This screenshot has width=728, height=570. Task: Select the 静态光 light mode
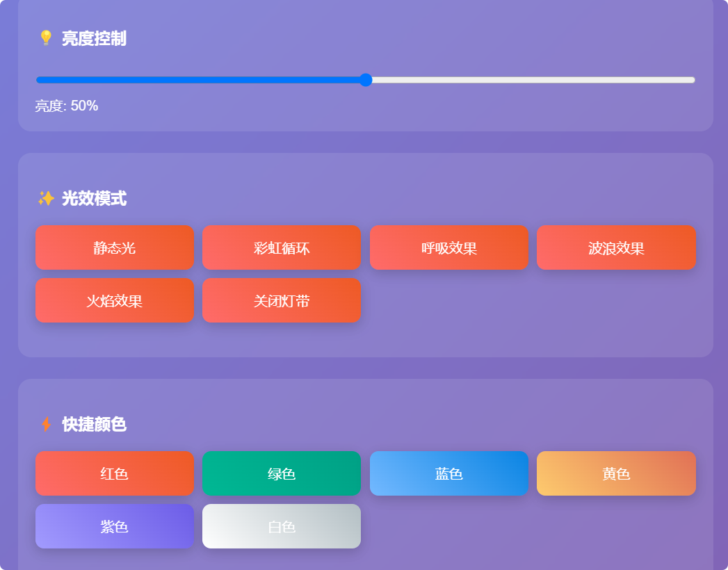pyautogui.click(x=115, y=247)
